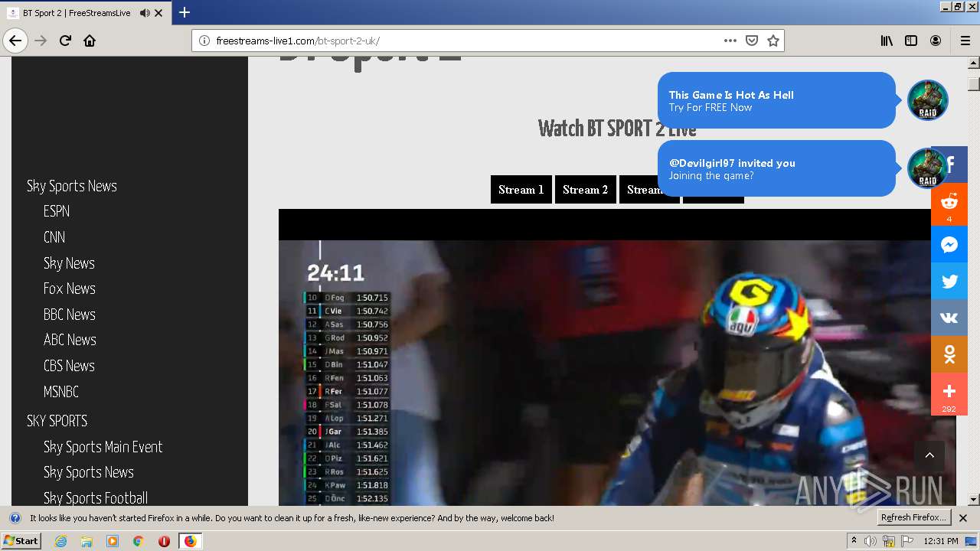Image resolution: width=980 pixels, height=551 pixels.
Task: Open a new browser tab
Action: coord(185,12)
